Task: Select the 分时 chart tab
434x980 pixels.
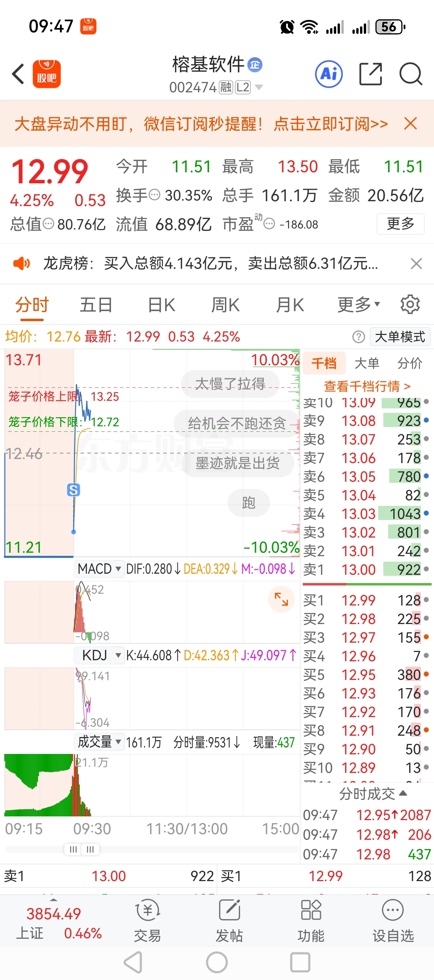Action: 32,305
